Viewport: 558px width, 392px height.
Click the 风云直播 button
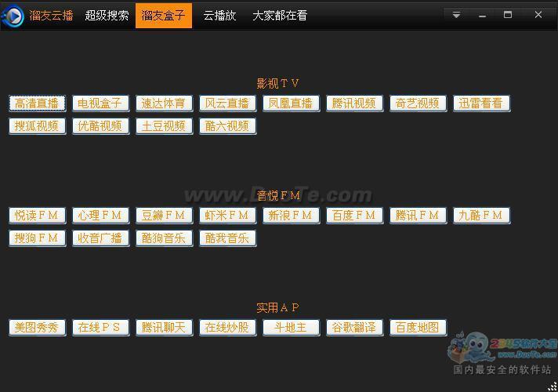coord(227,103)
